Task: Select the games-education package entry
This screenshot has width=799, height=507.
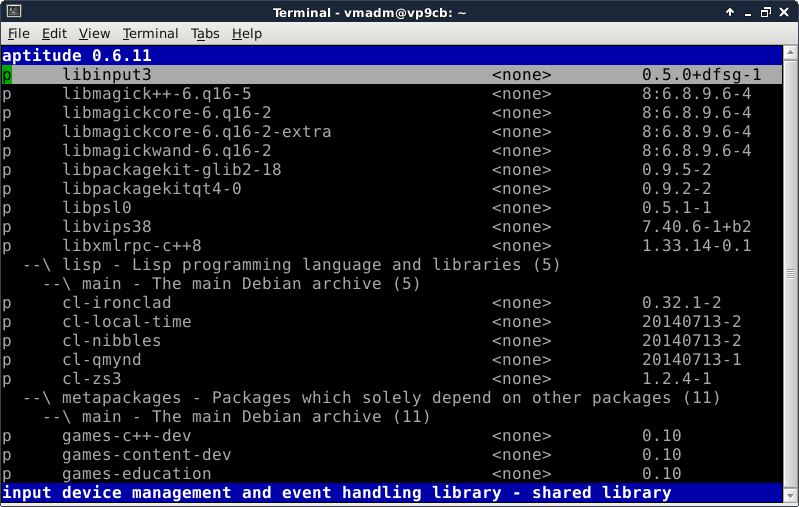Action: (136, 474)
